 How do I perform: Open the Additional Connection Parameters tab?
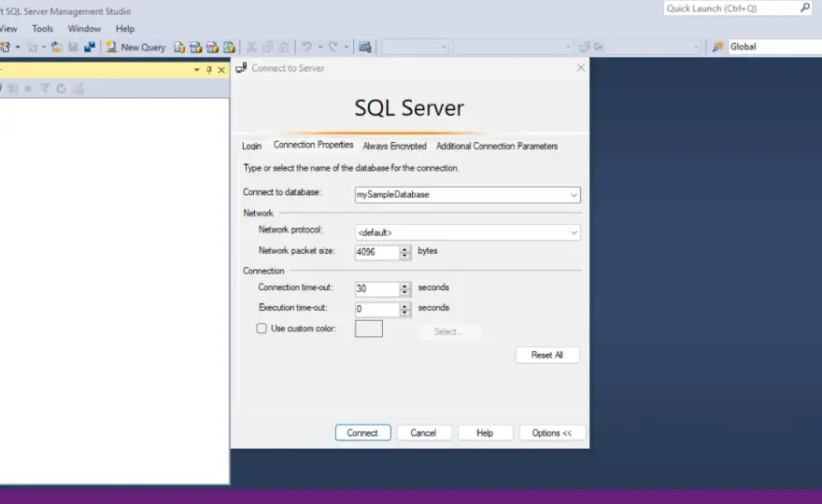click(497, 147)
